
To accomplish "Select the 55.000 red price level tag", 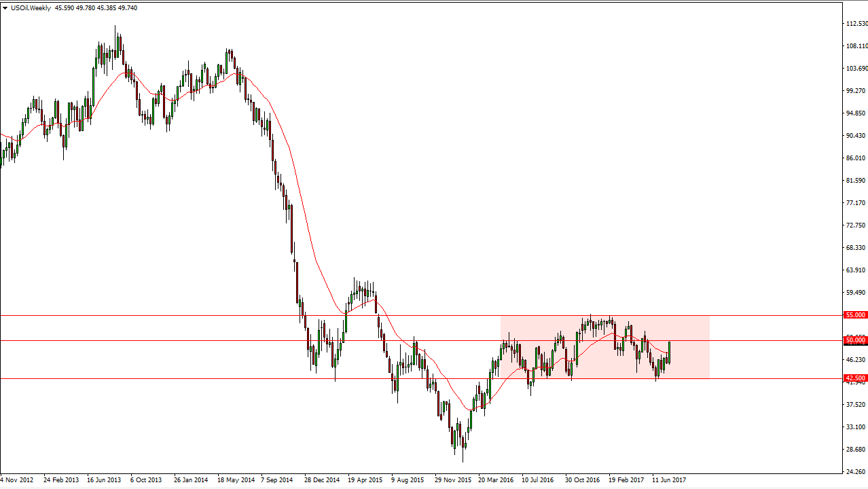I will tap(854, 314).
